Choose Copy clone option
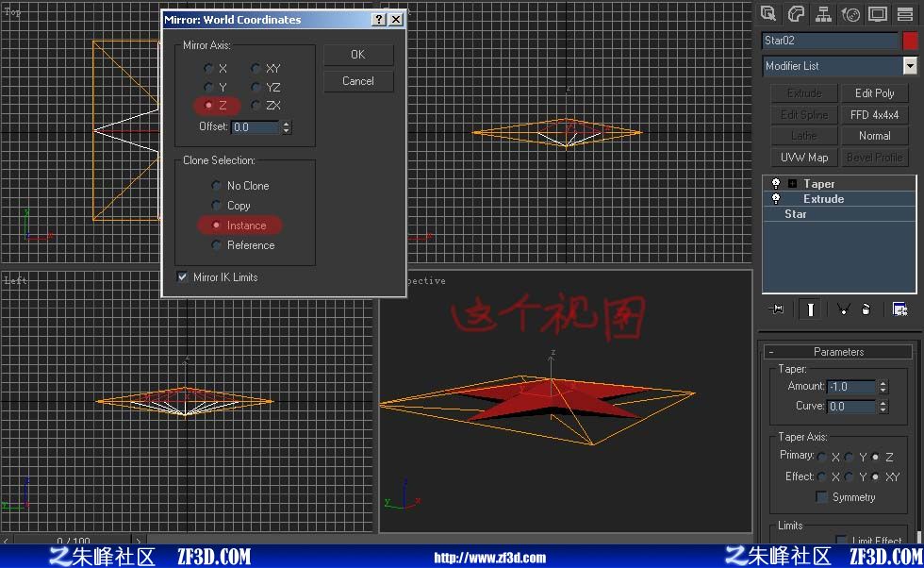The width and height of the screenshot is (924, 568). click(216, 206)
